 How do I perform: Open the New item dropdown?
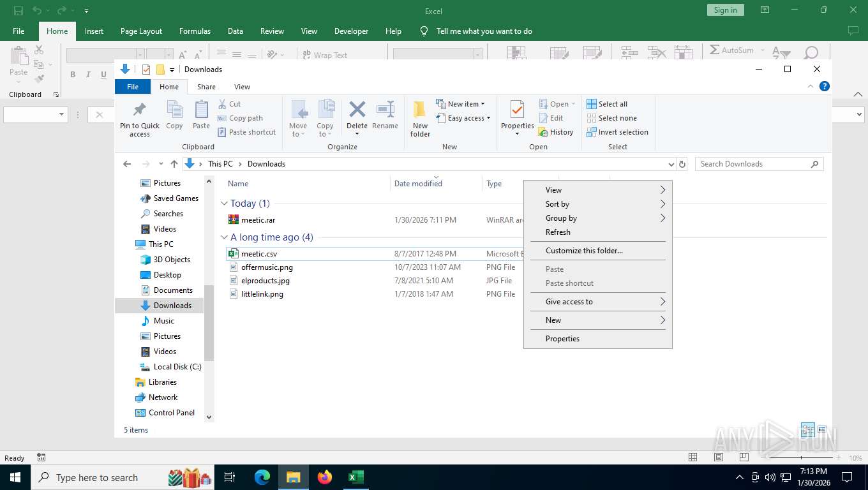[x=461, y=104]
